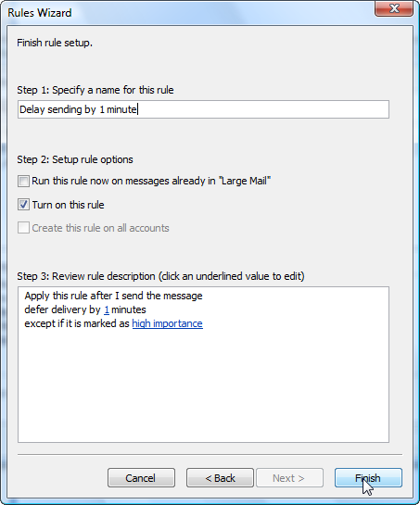Tick Create this rule on all accounts

point(23,228)
